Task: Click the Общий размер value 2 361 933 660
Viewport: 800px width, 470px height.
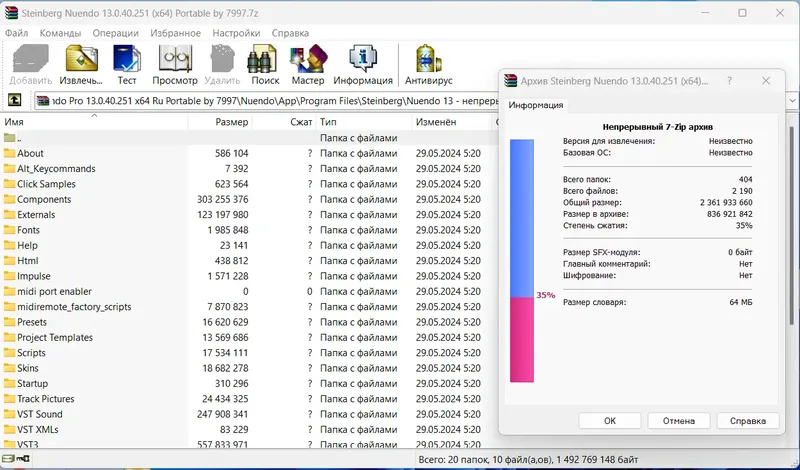Action: [726, 203]
